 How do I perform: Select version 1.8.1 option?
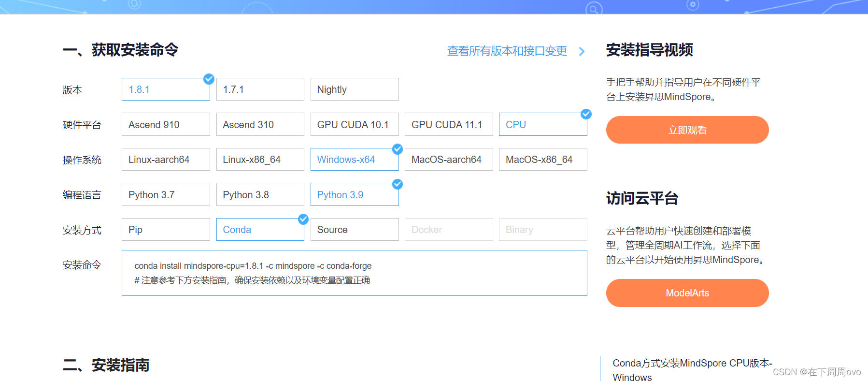coord(166,89)
